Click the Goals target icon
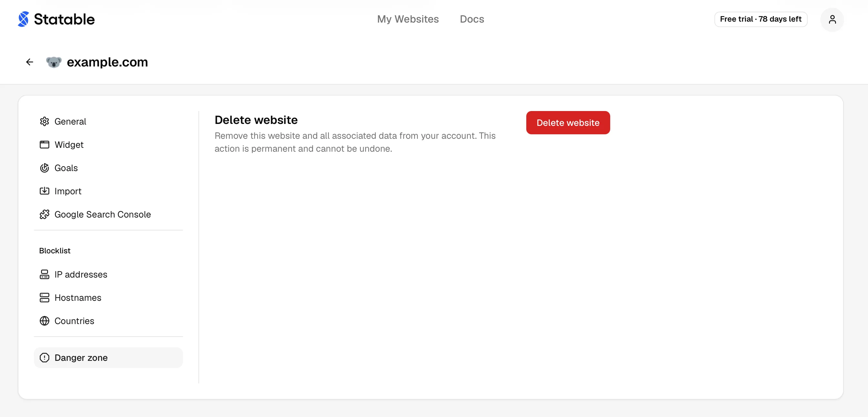 point(45,168)
